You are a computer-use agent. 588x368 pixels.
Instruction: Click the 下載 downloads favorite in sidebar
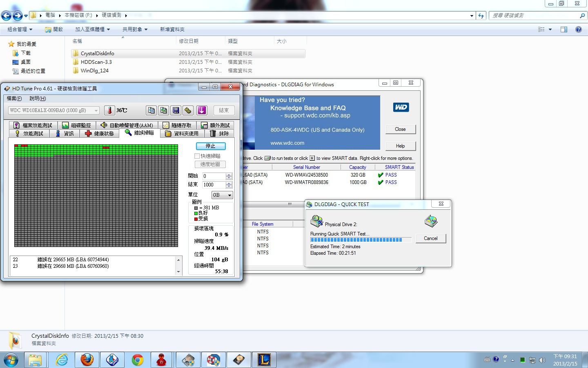pyautogui.click(x=22, y=53)
